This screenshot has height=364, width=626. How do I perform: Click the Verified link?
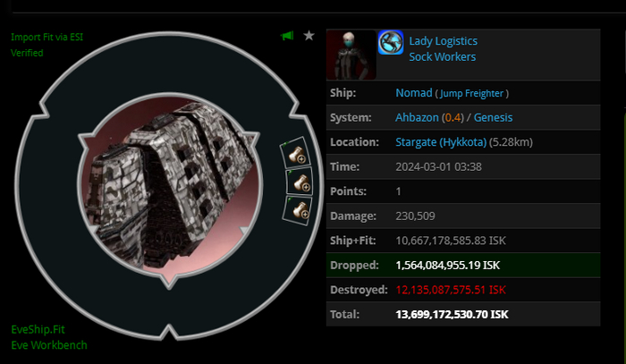[27, 53]
